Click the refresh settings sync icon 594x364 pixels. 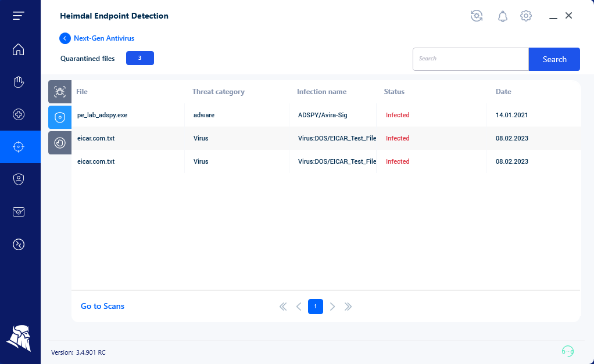pyautogui.click(x=477, y=16)
